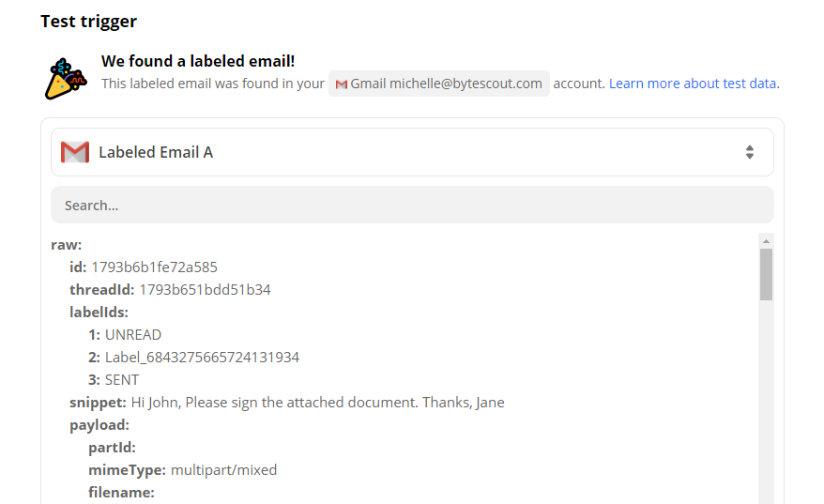Select the payload field label
The image size is (824, 504).
tap(99, 425)
